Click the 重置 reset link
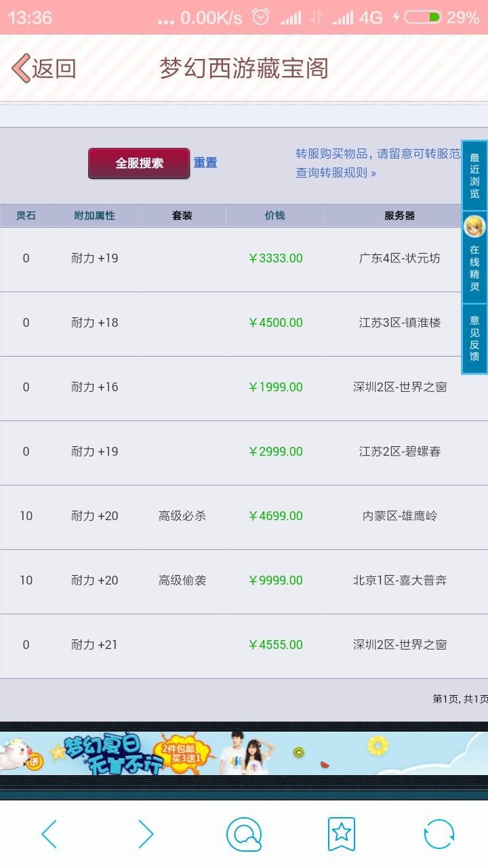488x868 pixels. point(205,163)
